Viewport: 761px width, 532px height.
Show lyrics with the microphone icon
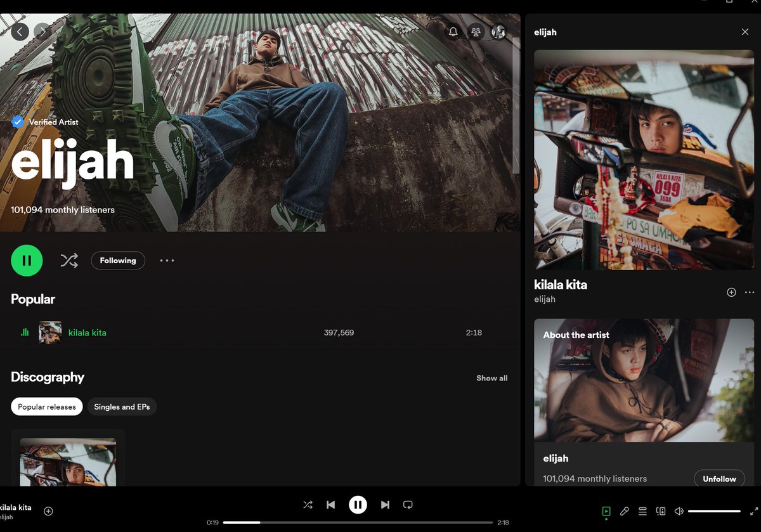tap(625, 511)
